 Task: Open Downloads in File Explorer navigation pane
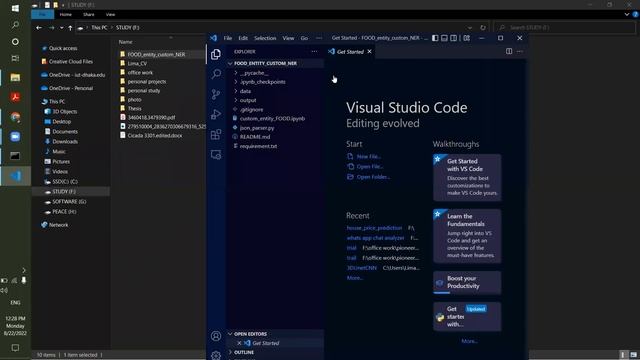(64, 142)
